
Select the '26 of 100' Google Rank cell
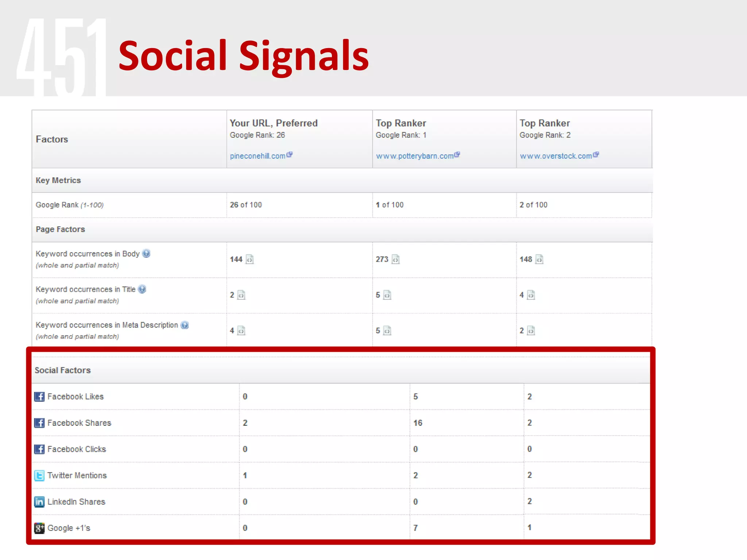pyautogui.click(x=299, y=205)
